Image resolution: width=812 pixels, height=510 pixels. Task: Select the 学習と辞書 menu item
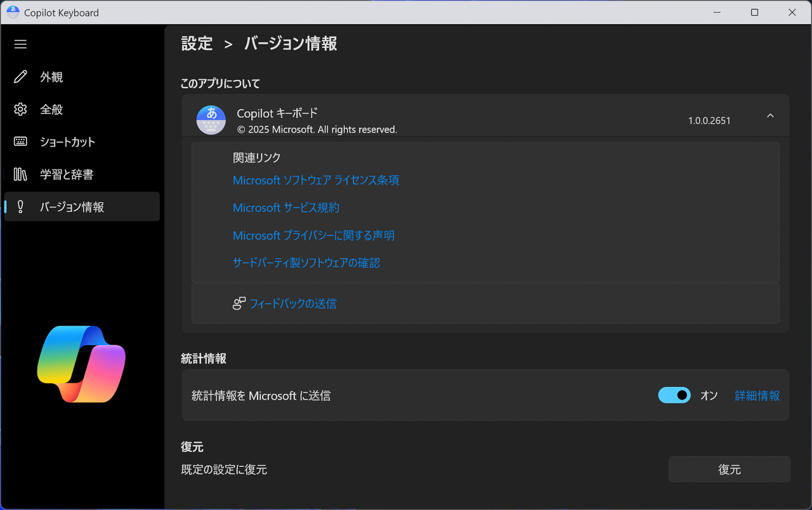coord(67,174)
